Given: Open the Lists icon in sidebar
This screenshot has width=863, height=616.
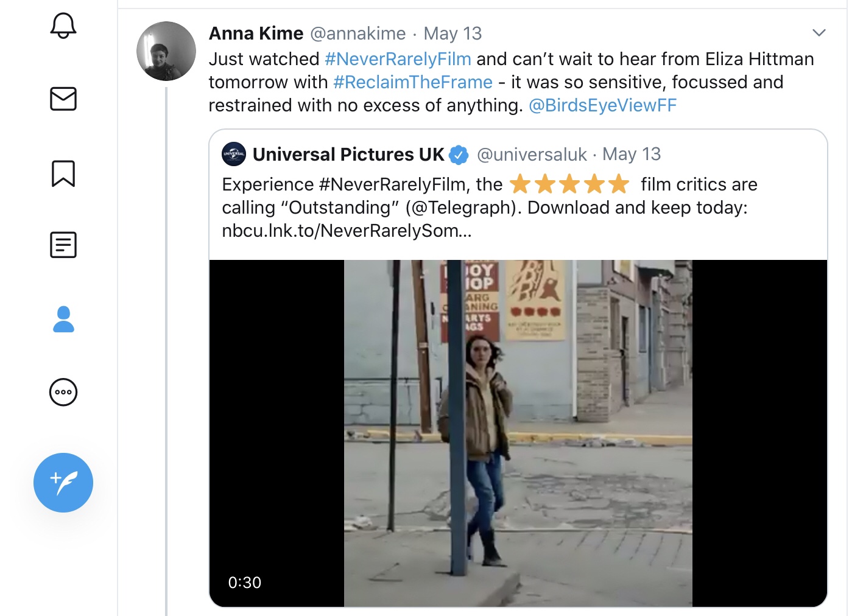Looking at the screenshot, I should [x=63, y=245].
